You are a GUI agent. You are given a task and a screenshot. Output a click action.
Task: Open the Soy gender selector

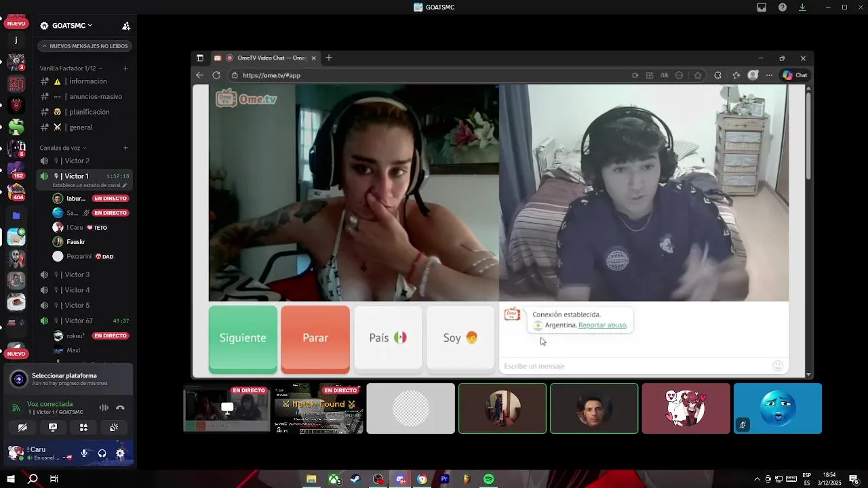460,338
